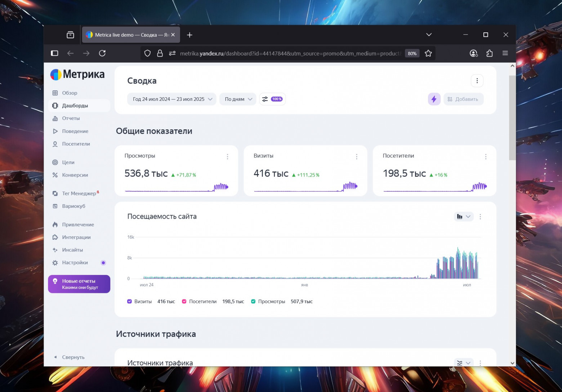Screen dimensions: 562x392
Task: Expand the date range dropdown
Action: point(172,99)
